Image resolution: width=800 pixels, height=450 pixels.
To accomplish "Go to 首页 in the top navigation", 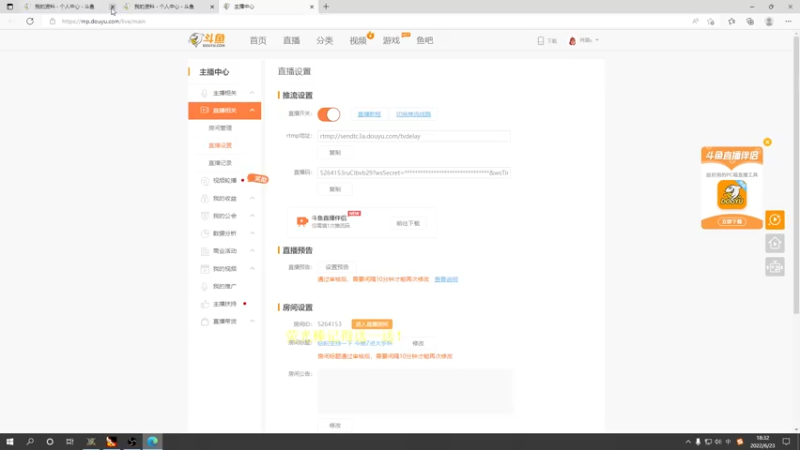I will (258, 40).
